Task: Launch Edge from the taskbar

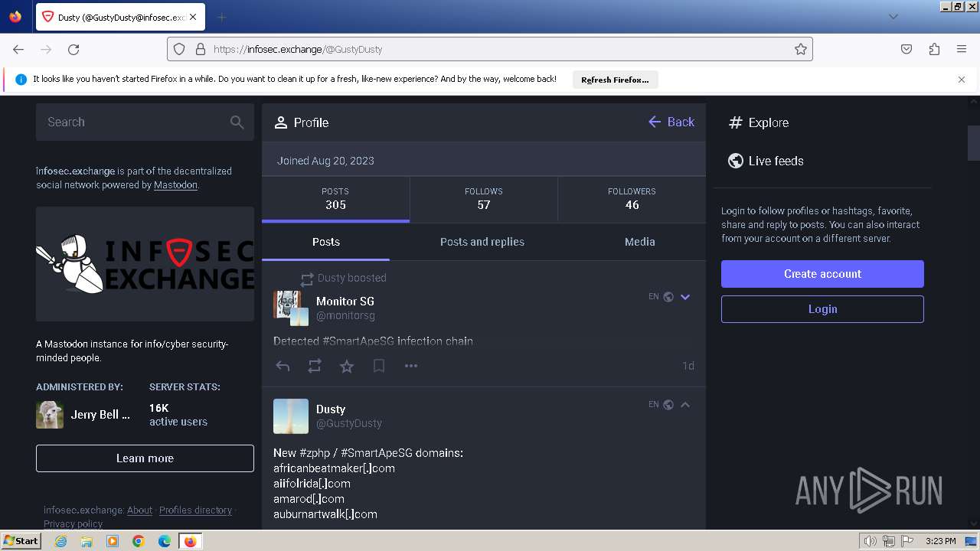Action: point(165,541)
